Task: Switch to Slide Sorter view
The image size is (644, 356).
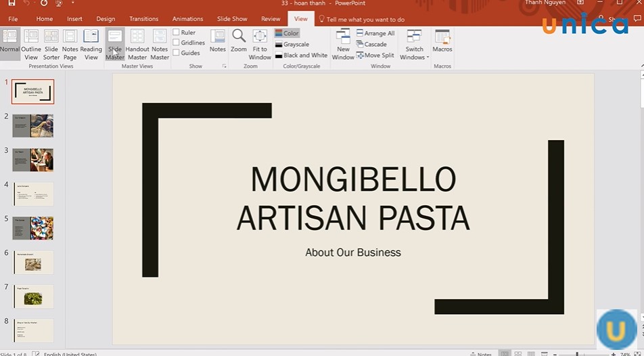Action: coord(51,44)
